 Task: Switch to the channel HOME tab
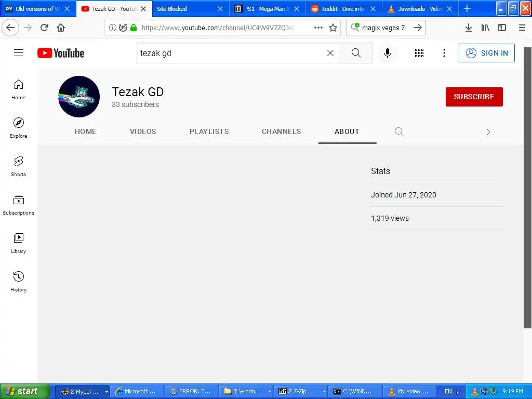pos(86,131)
